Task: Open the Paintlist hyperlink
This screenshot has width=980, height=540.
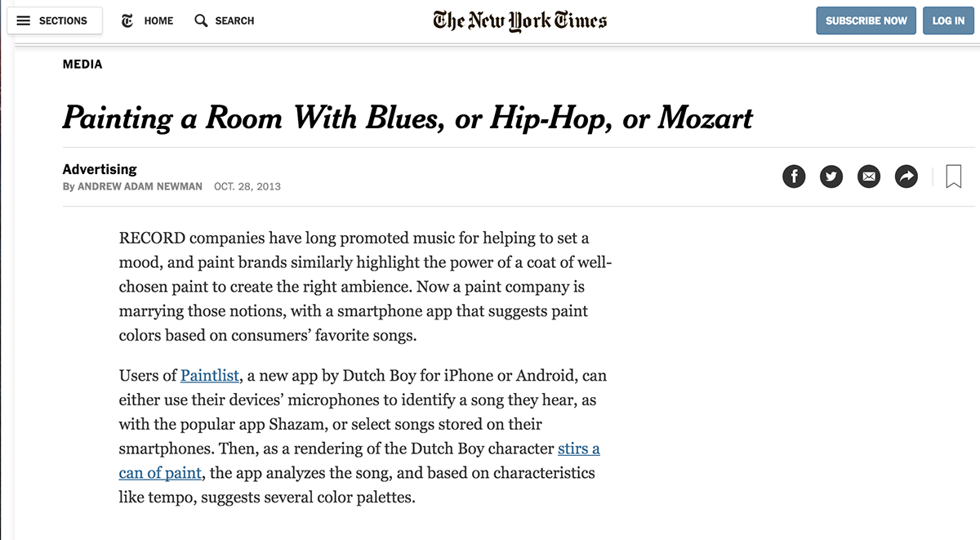Action: pos(210,376)
